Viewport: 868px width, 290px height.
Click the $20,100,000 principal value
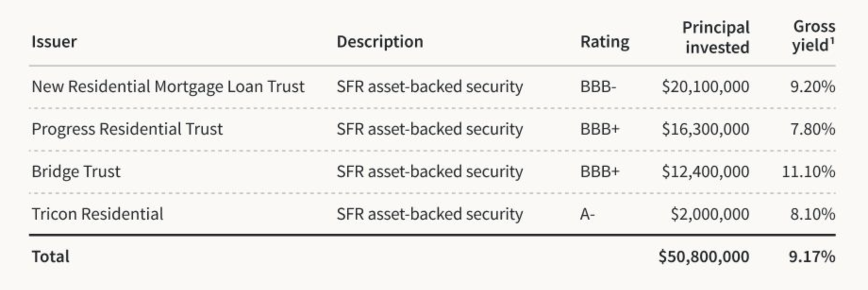pyautogui.click(x=705, y=86)
